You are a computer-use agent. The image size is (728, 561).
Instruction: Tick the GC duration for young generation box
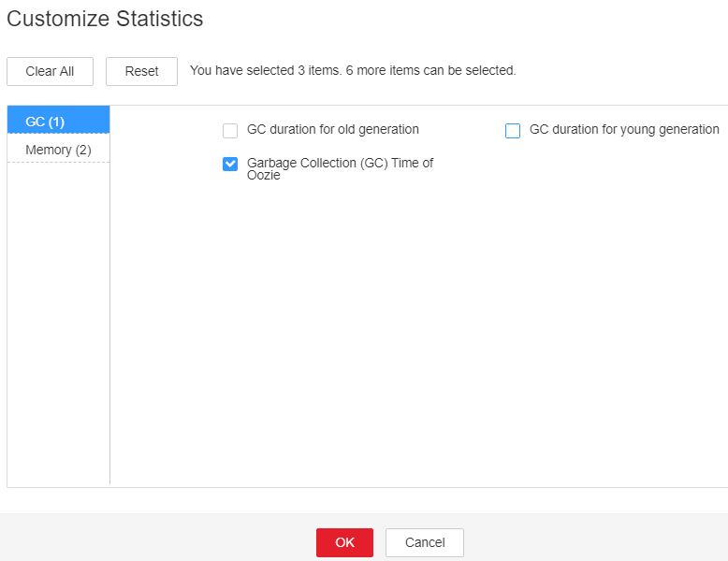513,130
